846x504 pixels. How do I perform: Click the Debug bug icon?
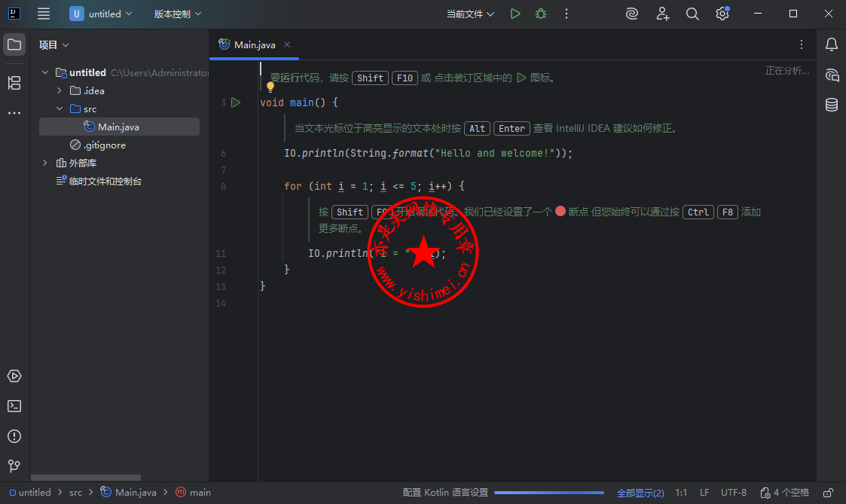click(541, 14)
